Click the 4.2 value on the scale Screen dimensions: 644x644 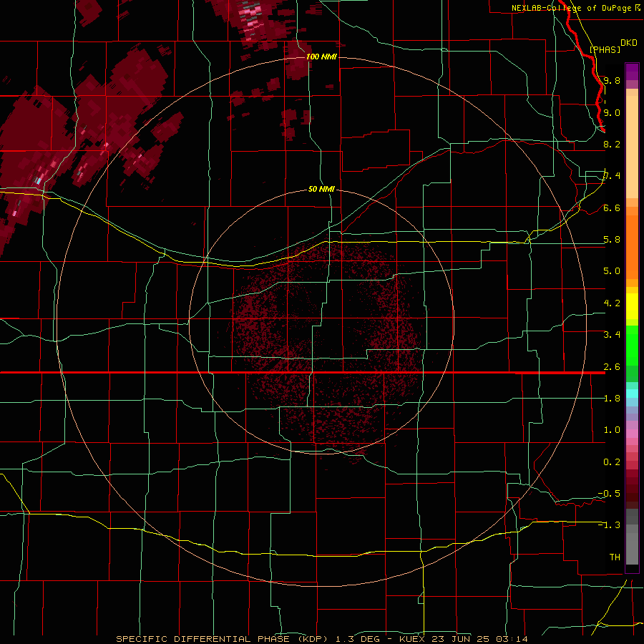click(x=612, y=303)
